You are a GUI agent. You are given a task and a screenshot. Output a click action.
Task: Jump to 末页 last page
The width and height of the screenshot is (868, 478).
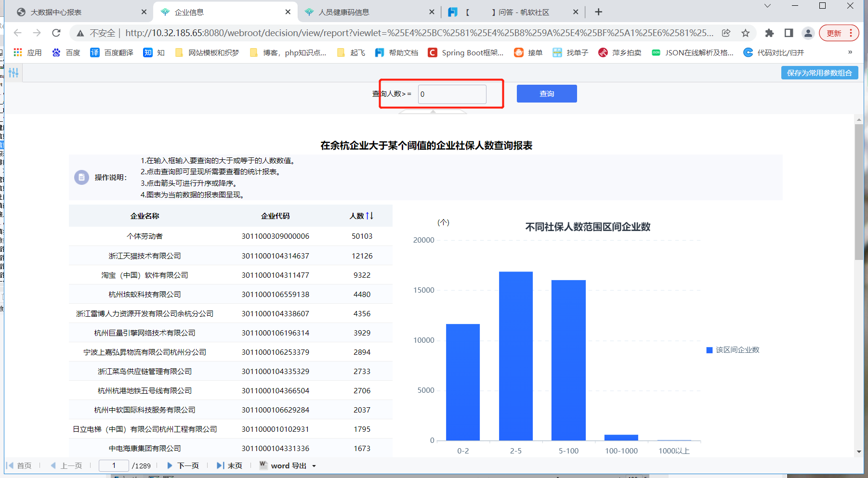229,465
